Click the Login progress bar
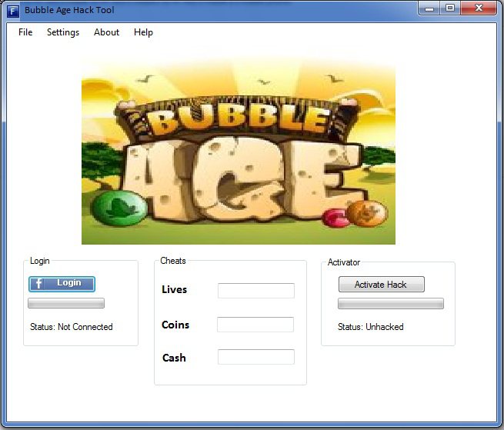The height and width of the screenshot is (430, 504). click(x=66, y=303)
